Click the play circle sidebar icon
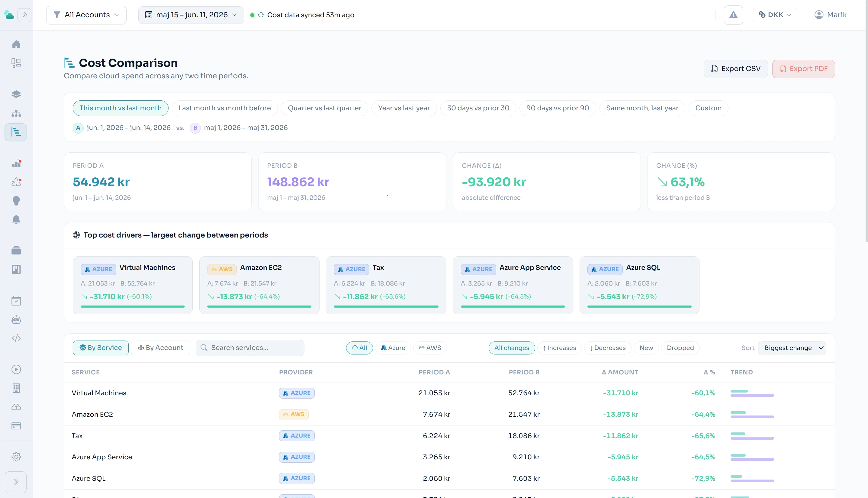 point(16,369)
